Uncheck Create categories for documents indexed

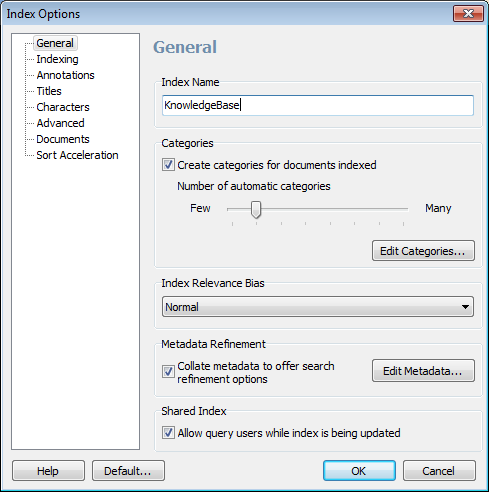[168, 165]
